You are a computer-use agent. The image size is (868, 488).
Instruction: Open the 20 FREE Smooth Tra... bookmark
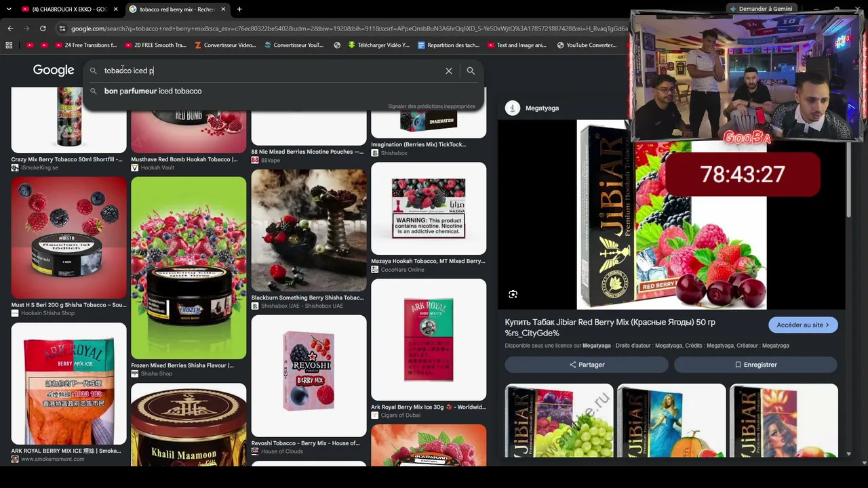155,45
